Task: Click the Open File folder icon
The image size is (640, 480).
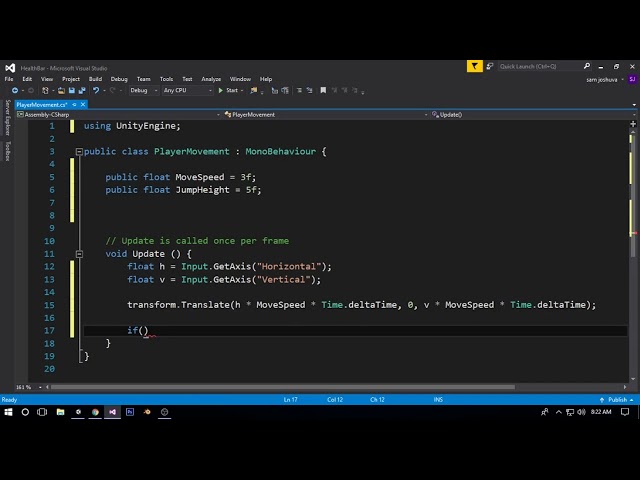Action: point(61,91)
